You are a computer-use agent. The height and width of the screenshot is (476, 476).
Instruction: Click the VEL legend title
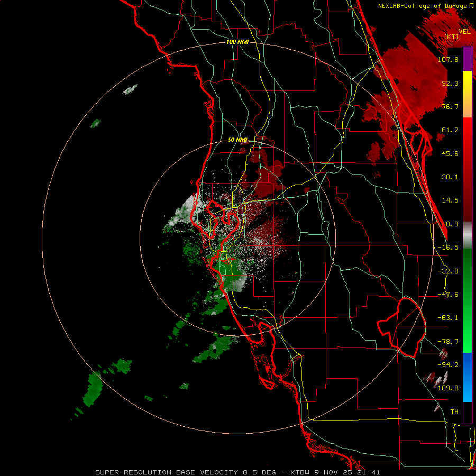point(465,32)
